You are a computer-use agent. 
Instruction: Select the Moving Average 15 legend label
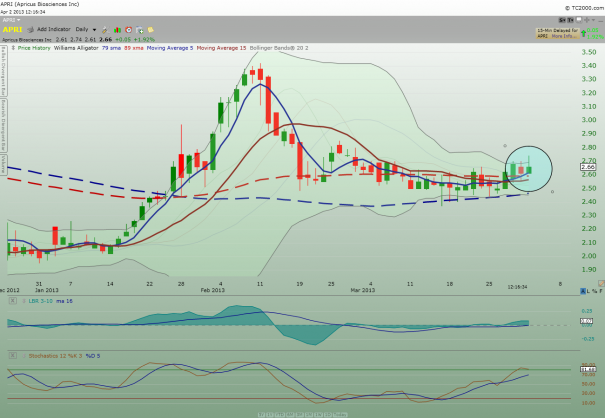(221, 48)
